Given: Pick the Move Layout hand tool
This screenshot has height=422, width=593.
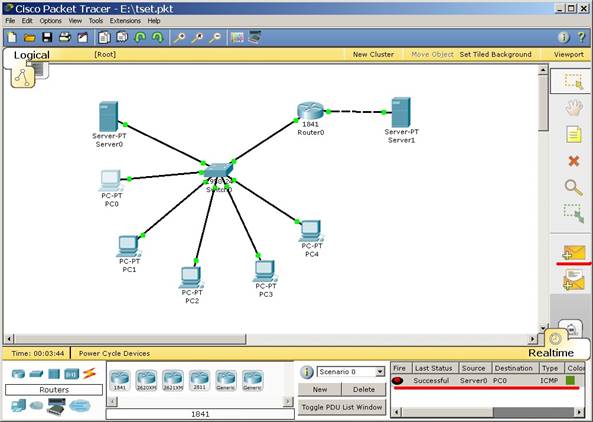Looking at the screenshot, I should pyautogui.click(x=574, y=107).
